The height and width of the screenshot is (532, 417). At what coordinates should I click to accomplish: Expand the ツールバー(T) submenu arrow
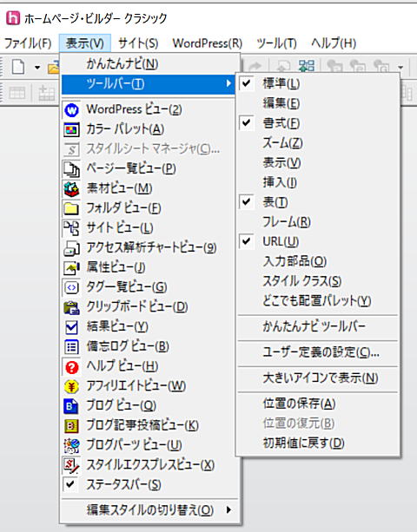pyautogui.click(x=228, y=83)
